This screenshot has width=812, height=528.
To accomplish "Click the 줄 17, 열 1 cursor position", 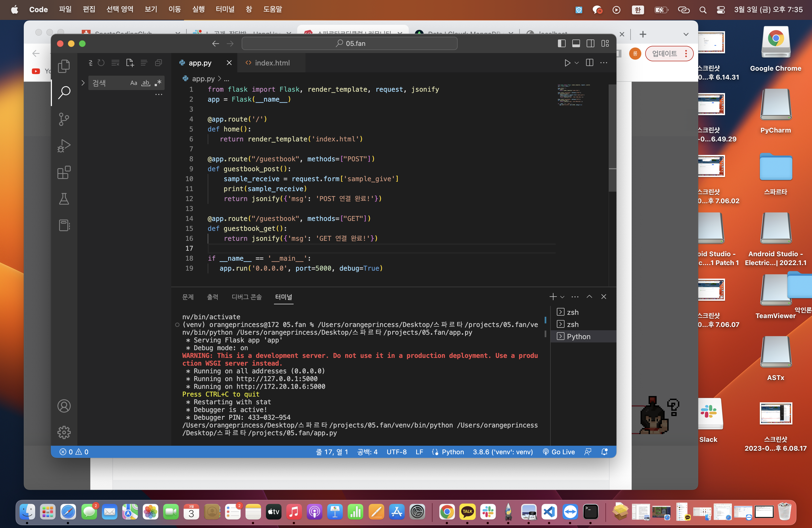I will (x=332, y=452).
